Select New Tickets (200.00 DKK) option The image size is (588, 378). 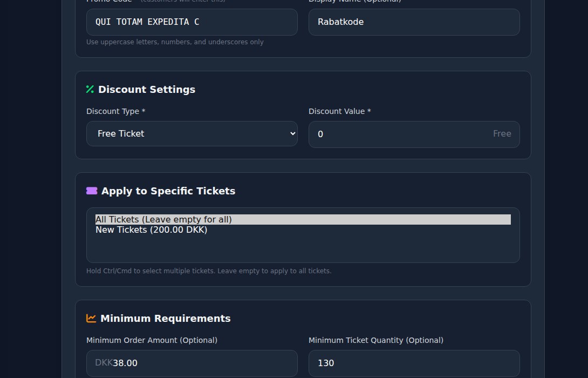303,230
